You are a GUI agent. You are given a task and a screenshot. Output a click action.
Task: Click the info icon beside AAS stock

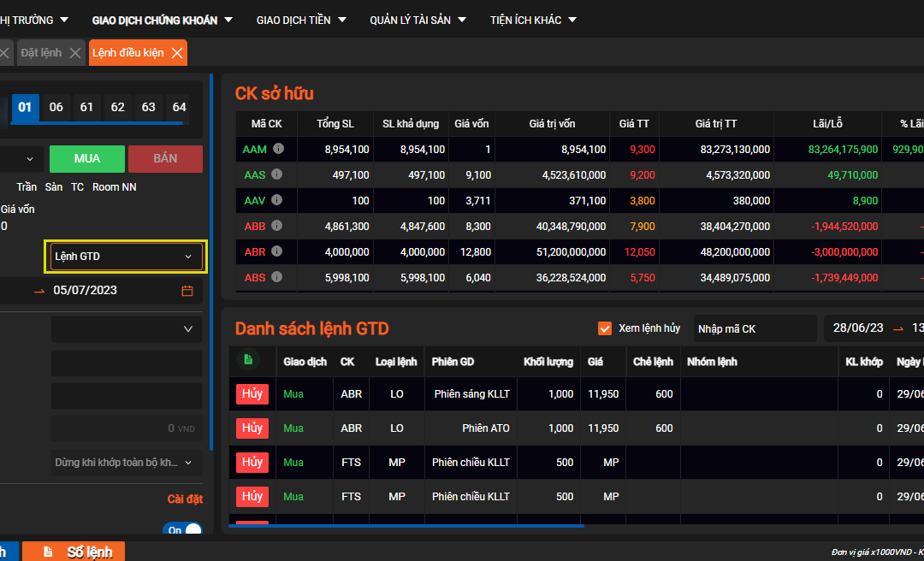276,174
